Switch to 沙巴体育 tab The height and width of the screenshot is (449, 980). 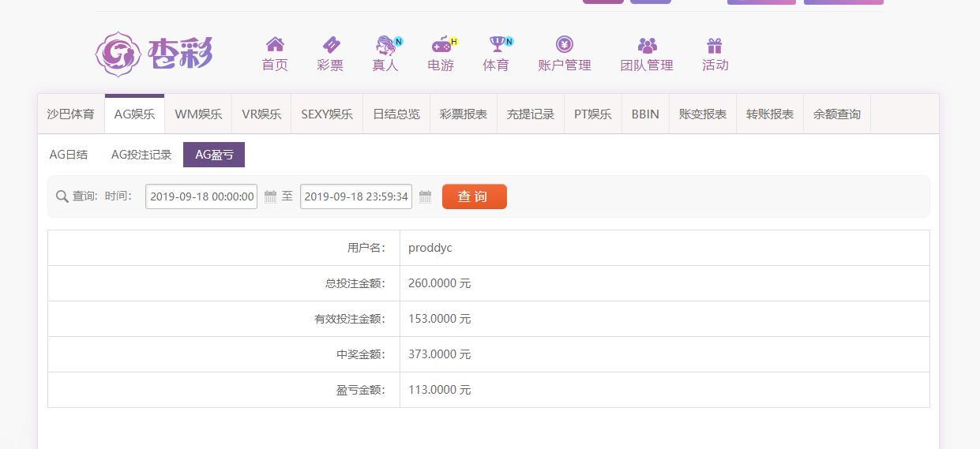tap(70, 114)
